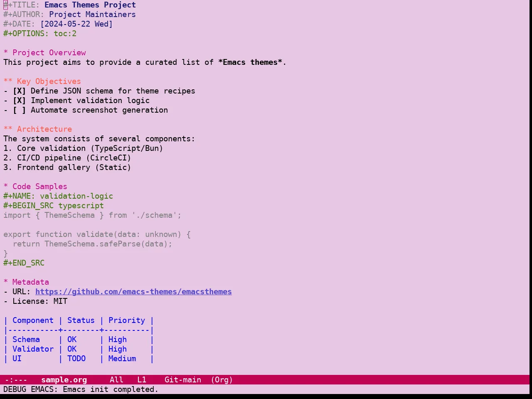The height and width of the screenshot is (399, 532).
Task: Click the (Org) major mode indicator
Action: click(x=222, y=380)
